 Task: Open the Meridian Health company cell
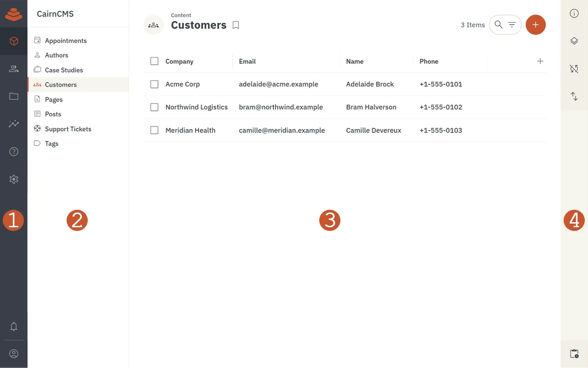click(190, 130)
